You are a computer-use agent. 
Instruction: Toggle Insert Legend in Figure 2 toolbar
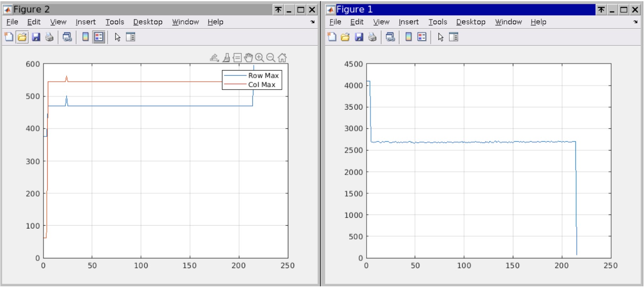tap(99, 37)
